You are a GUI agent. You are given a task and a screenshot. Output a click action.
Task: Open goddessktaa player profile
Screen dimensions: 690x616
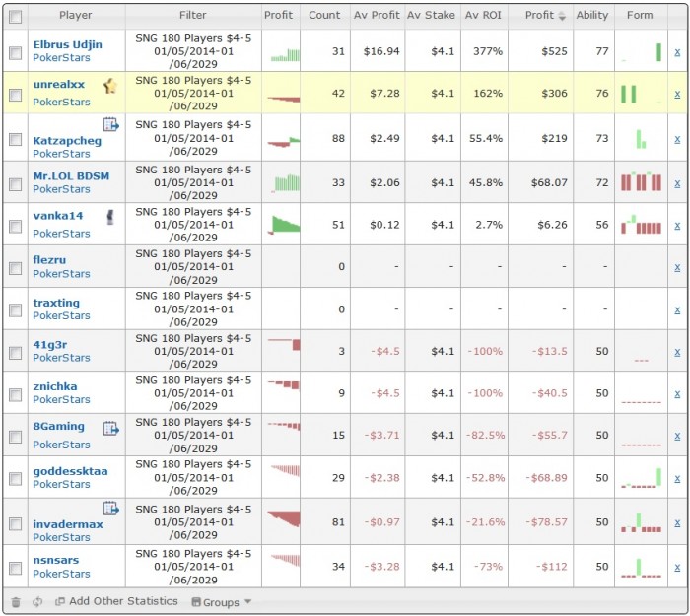(x=70, y=471)
